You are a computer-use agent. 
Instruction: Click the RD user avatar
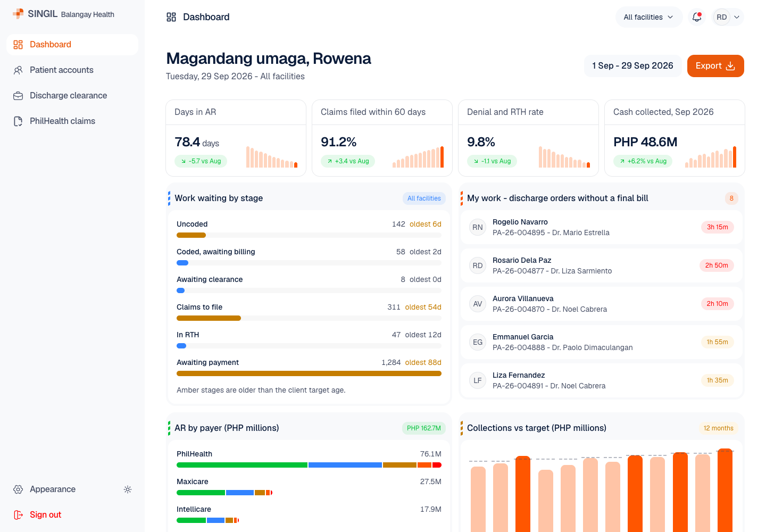click(x=722, y=17)
